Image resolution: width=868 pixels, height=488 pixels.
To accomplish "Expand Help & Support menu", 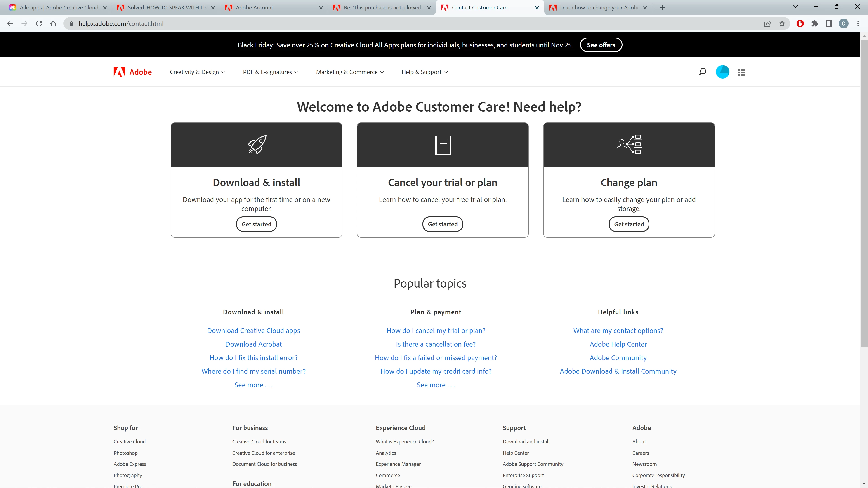I will pyautogui.click(x=425, y=72).
